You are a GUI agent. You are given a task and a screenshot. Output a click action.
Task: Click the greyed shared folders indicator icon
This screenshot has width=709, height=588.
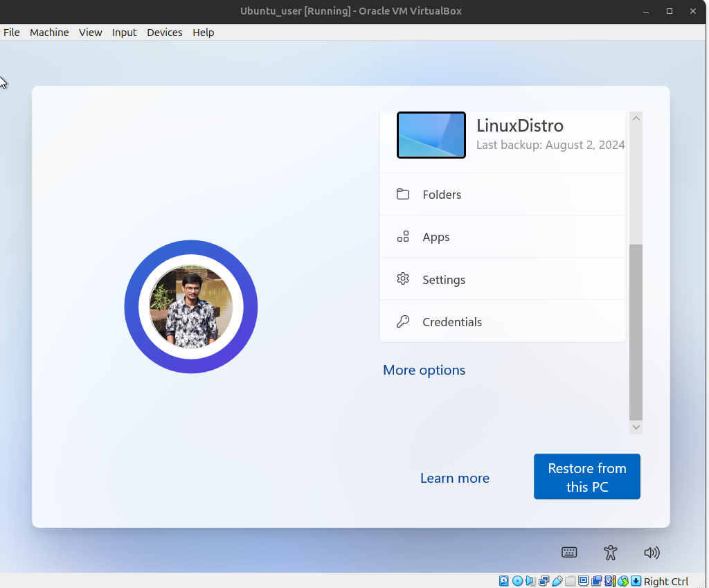(x=571, y=581)
